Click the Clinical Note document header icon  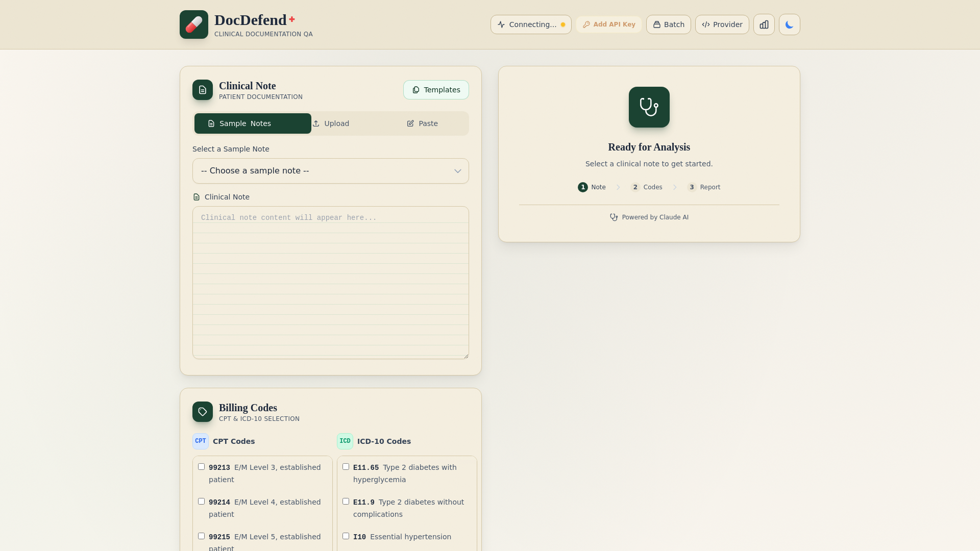[x=203, y=90]
